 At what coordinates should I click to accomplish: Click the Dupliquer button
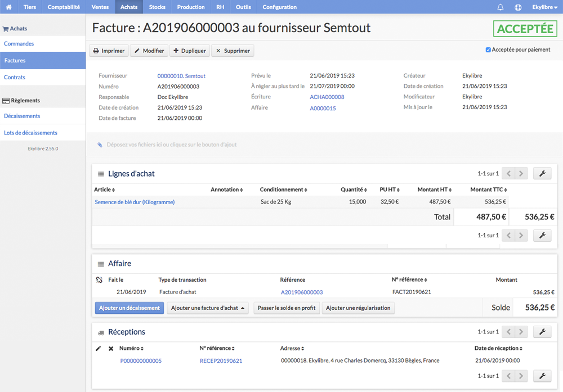[190, 51]
